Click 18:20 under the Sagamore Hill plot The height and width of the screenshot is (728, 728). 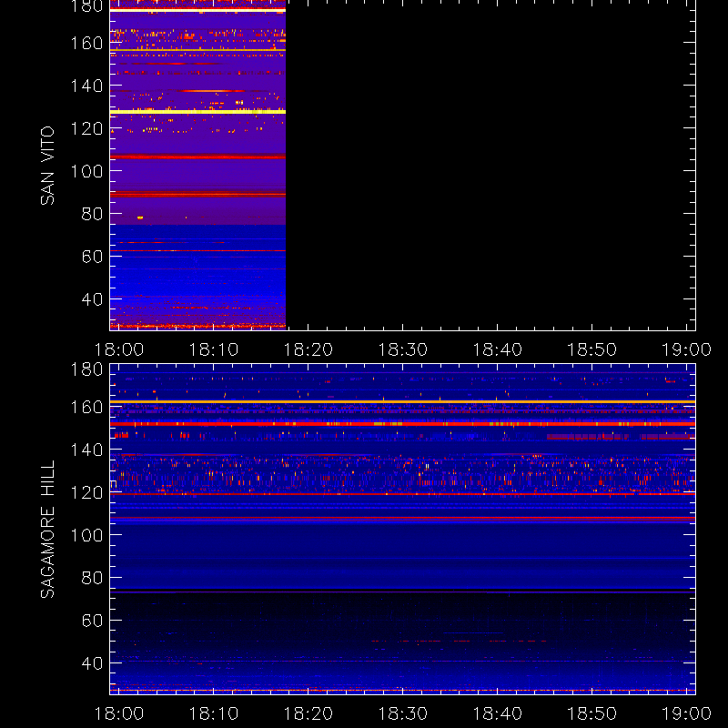(308, 713)
